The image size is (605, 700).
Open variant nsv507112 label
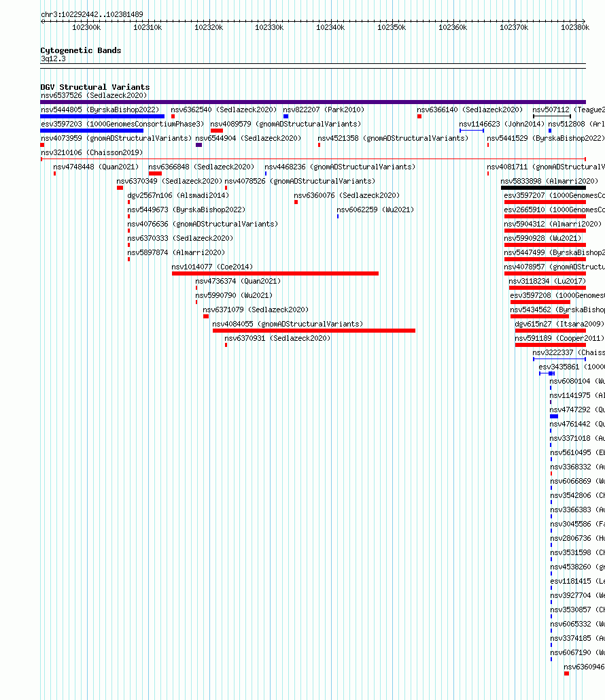[568, 110]
